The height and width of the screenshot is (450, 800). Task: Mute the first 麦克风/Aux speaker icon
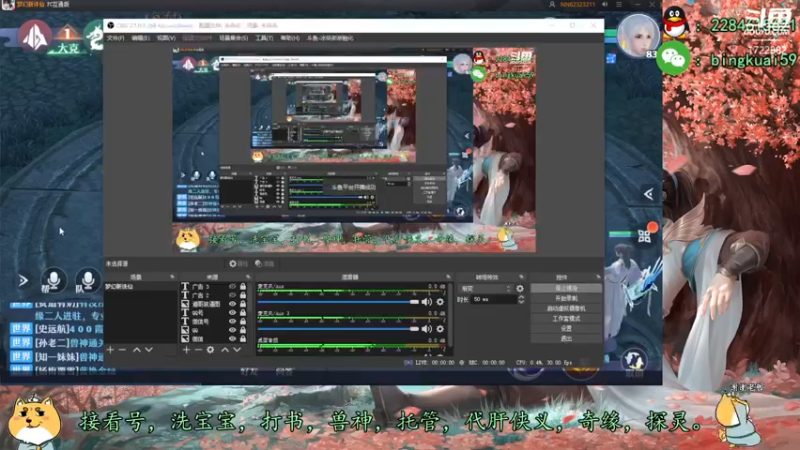click(427, 302)
